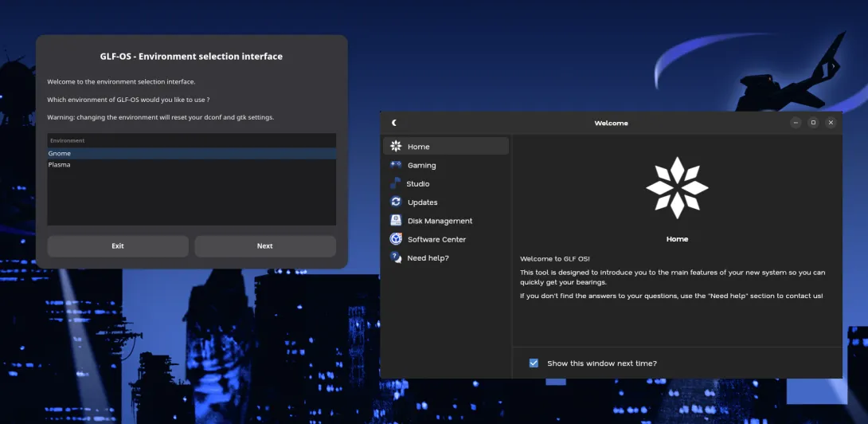Image resolution: width=868 pixels, height=424 pixels.
Task: Choose Plasma in the environment list
Action: [x=60, y=165]
